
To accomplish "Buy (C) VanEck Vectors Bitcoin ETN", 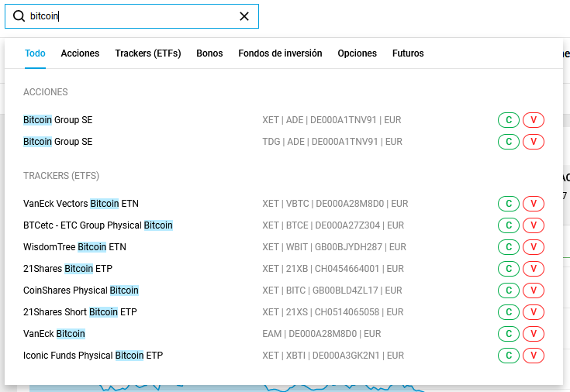I will pos(509,204).
